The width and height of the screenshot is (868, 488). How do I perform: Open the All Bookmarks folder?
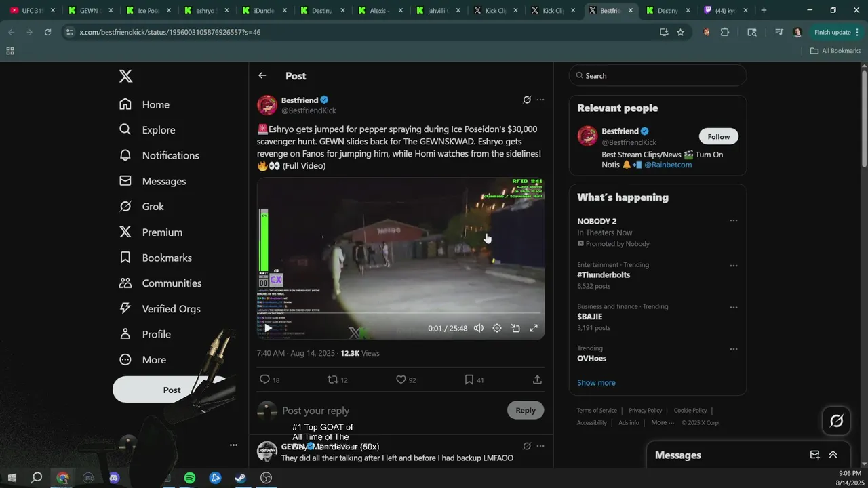tap(835, 51)
